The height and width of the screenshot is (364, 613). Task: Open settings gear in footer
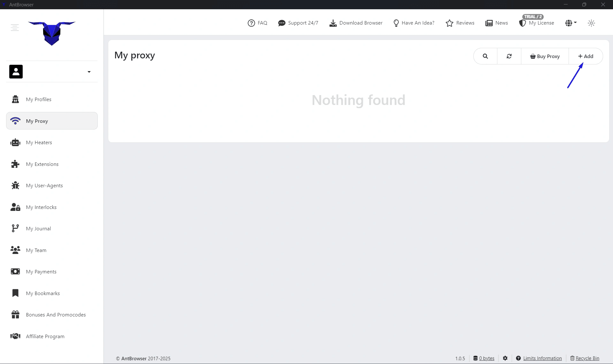(505, 358)
